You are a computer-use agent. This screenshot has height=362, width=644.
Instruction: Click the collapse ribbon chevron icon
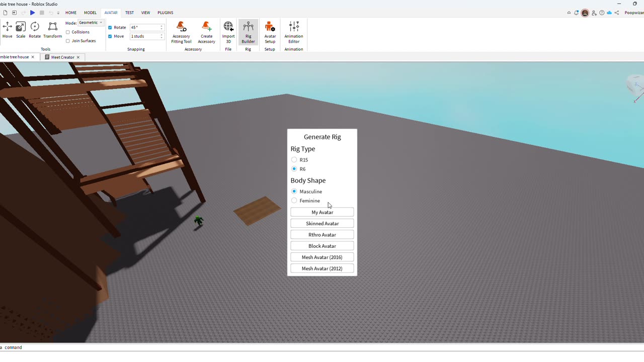[x=569, y=13]
